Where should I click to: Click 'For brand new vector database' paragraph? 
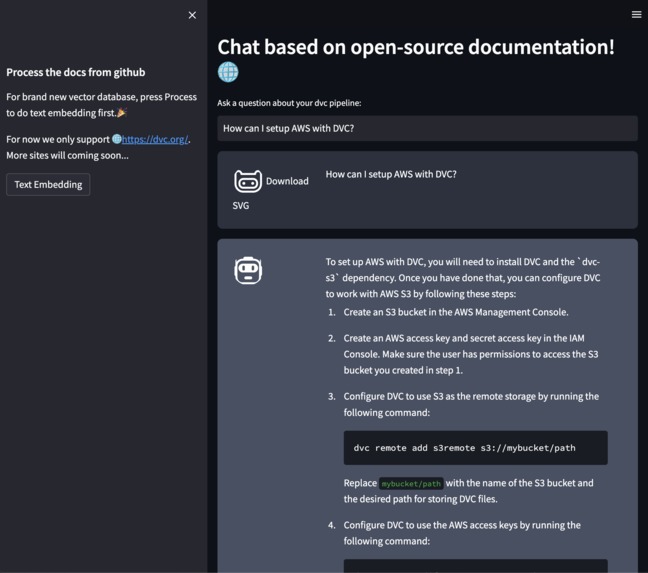click(x=101, y=105)
